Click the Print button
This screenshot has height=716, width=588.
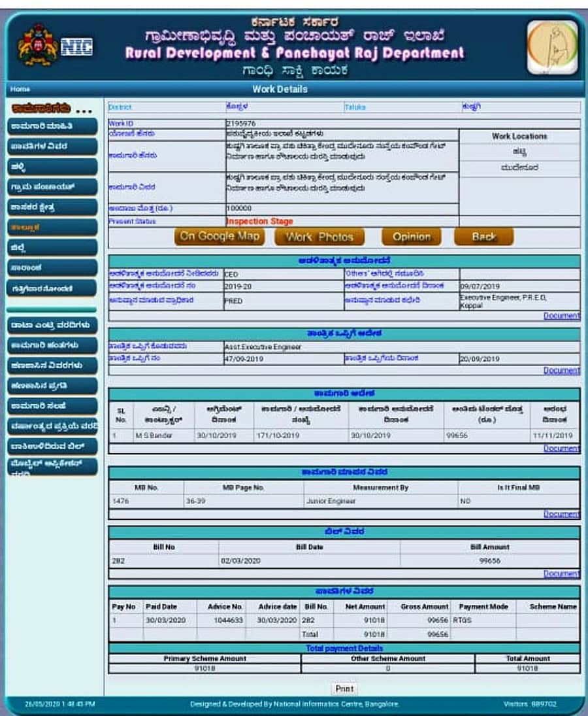344,689
